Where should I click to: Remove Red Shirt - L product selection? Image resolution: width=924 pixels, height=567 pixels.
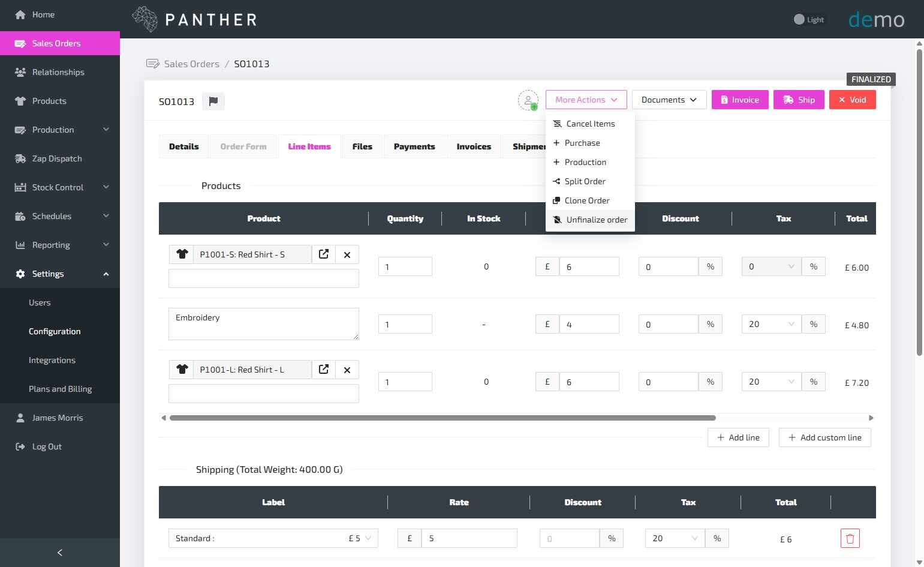coord(347,370)
